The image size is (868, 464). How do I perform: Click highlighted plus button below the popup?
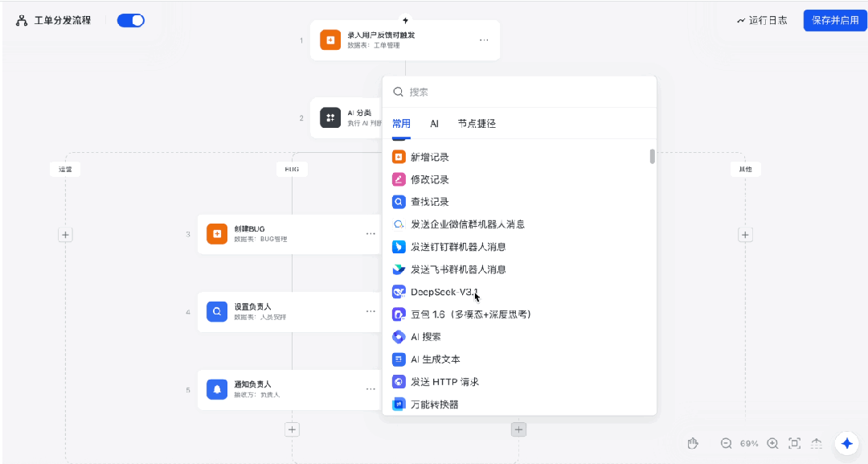coord(518,429)
